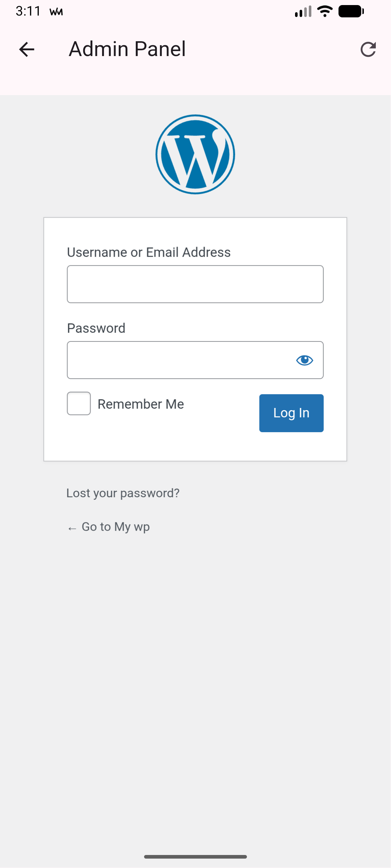Tap the back arrow to exit Admin Panel

pos(26,50)
